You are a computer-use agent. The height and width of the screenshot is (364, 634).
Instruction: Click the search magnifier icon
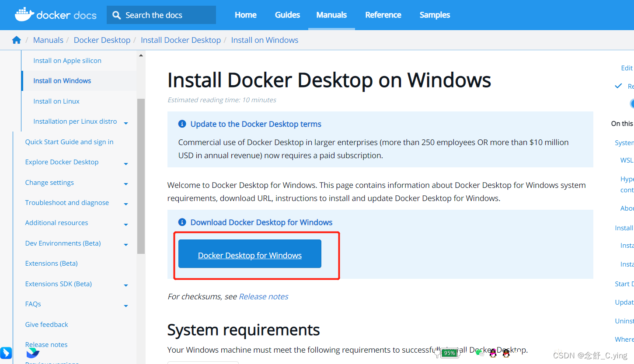click(x=116, y=15)
